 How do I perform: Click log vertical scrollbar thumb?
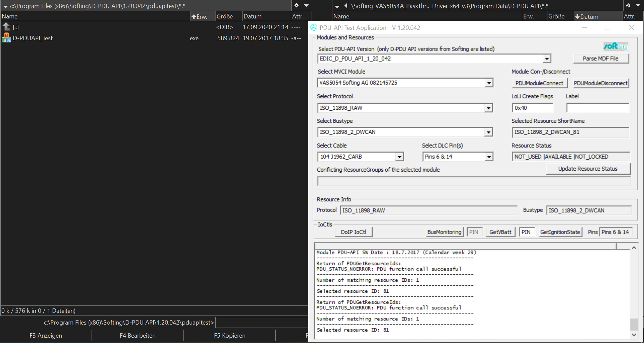(x=634, y=324)
